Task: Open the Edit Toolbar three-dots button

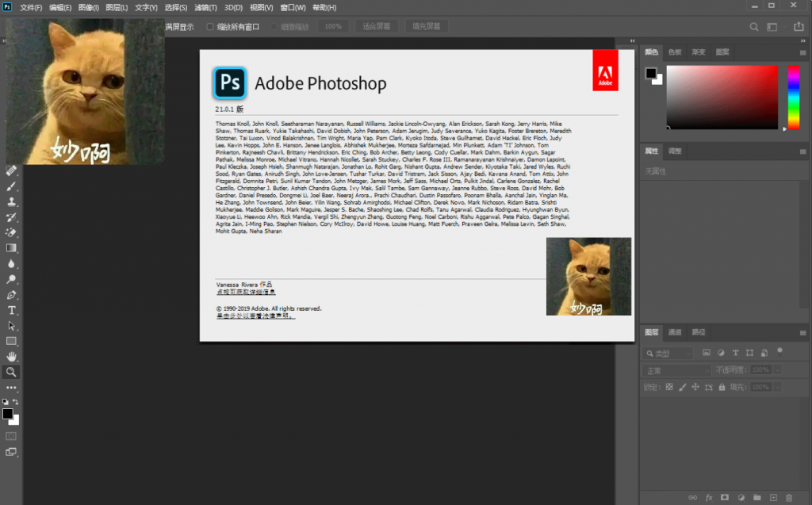Action: pos(11,388)
